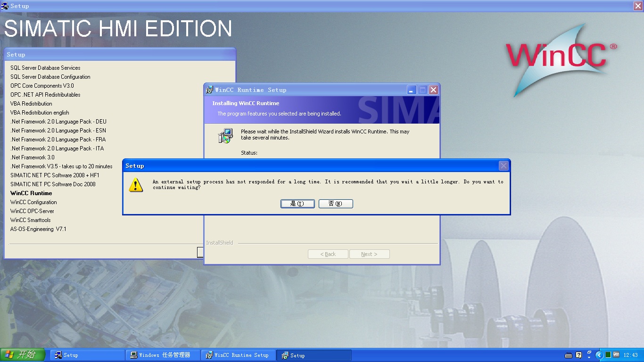
Task: Click 'The program features you selected' subtitle text
Action: coord(279,114)
